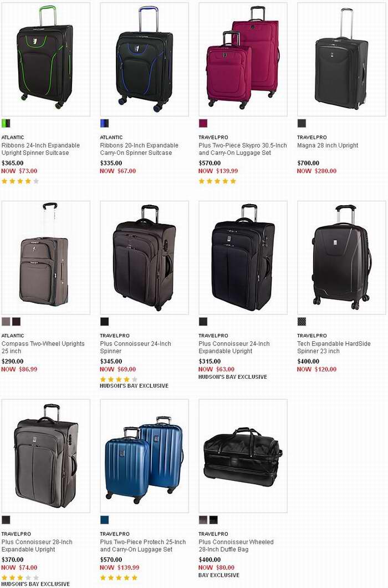Open Plus Two-Piece Protech luggage set link

tap(143, 546)
